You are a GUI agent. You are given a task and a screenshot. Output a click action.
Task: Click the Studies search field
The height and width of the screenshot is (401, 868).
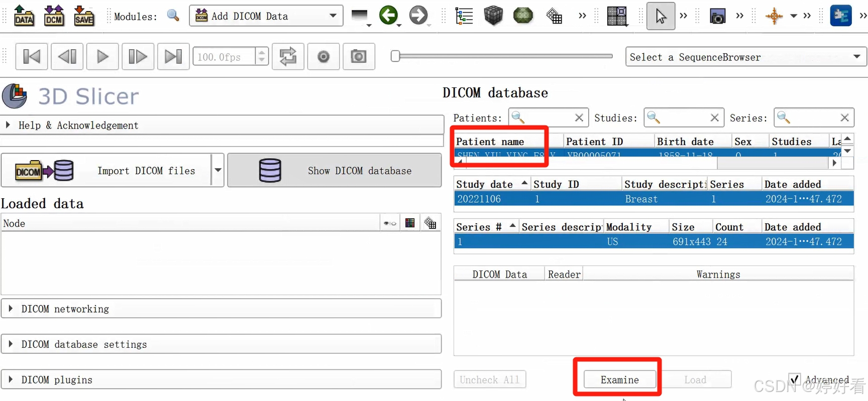tap(684, 117)
